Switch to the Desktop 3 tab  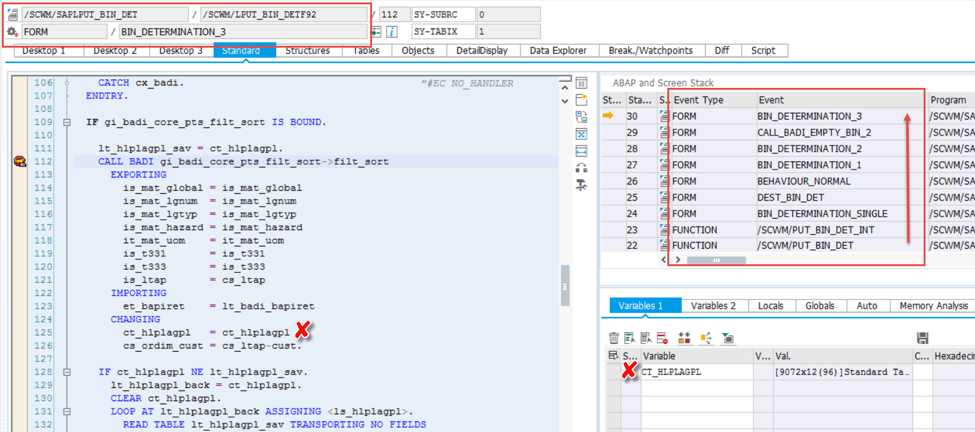181,50
